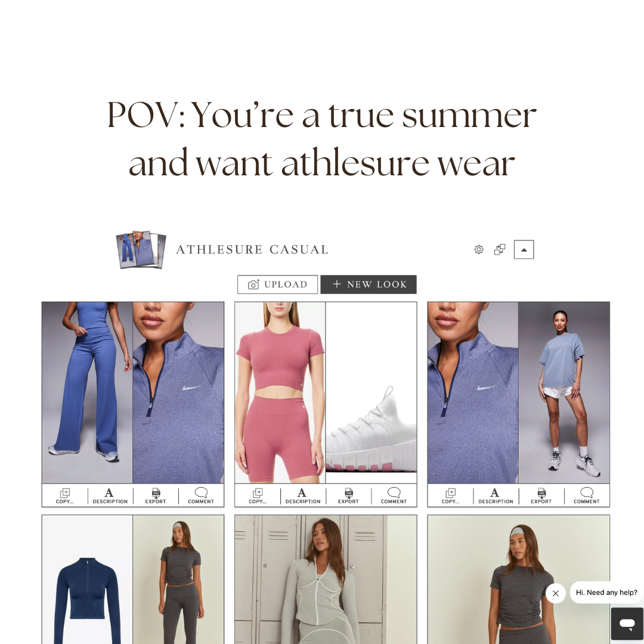Image resolution: width=644 pixels, height=644 pixels.
Task: Comment on the blue tee look
Action: 587,496
